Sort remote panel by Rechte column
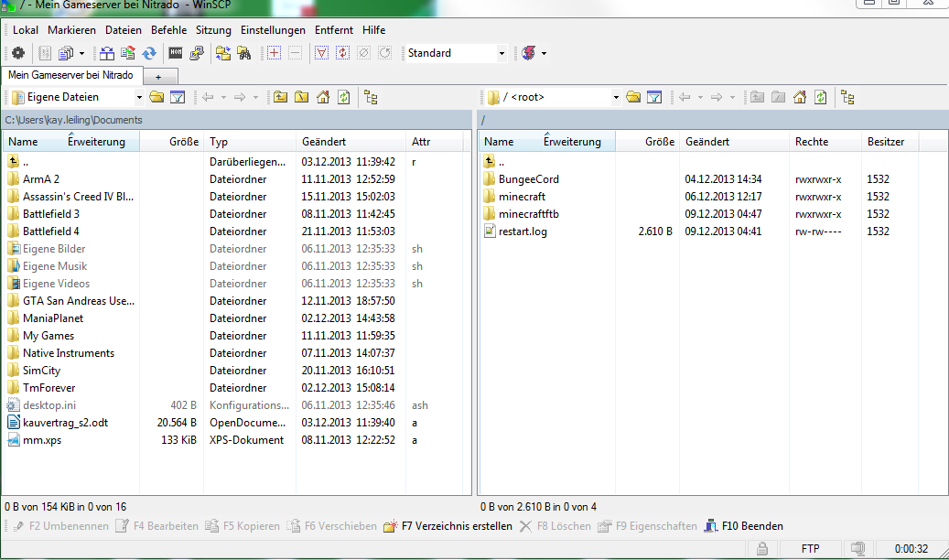This screenshot has width=949, height=560. click(x=825, y=142)
